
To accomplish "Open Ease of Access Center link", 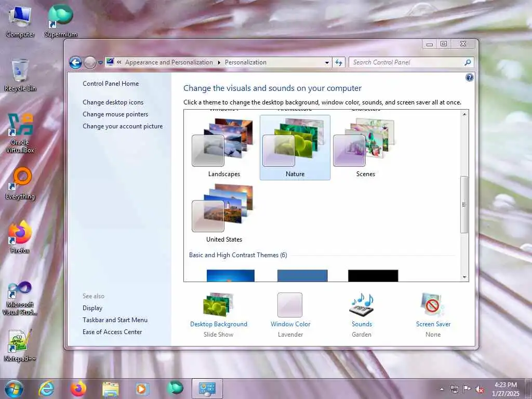I will [x=112, y=332].
